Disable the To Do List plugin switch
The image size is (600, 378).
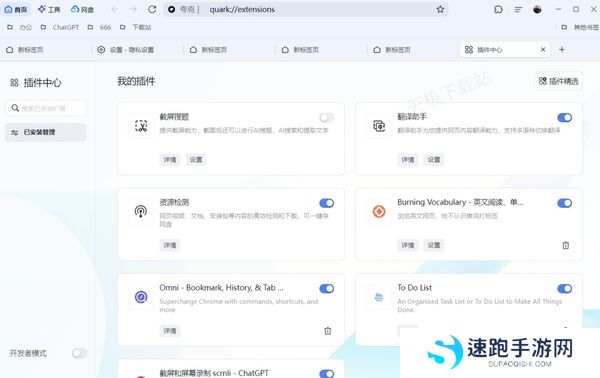(x=564, y=289)
